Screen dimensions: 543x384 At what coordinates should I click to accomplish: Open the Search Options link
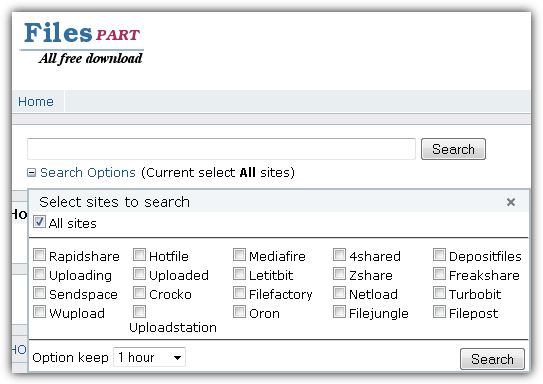pos(88,172)
